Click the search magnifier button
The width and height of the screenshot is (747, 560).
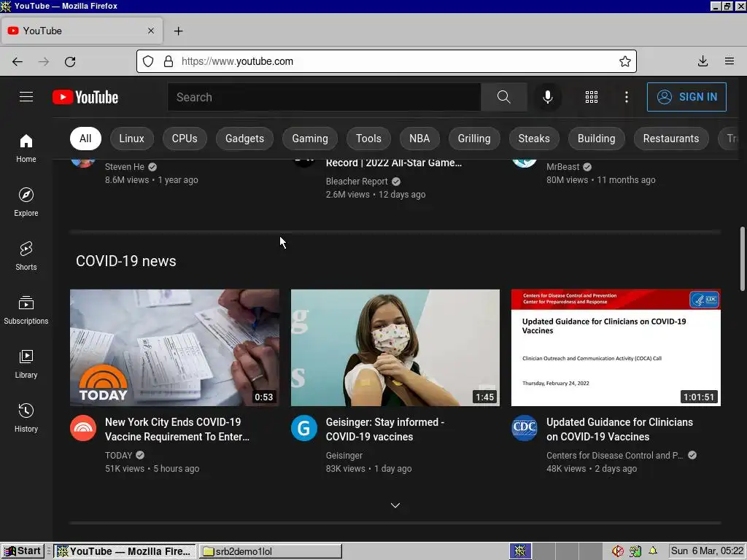click(x=503, y=97)
